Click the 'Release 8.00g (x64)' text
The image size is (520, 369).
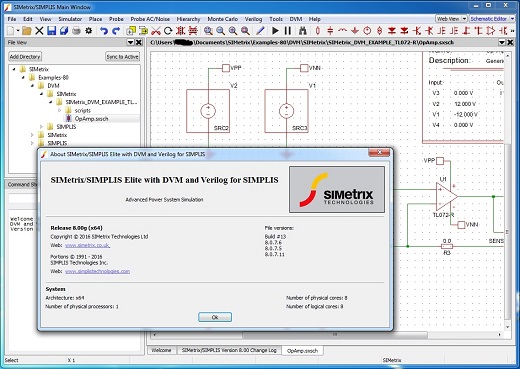coord(76,228)
